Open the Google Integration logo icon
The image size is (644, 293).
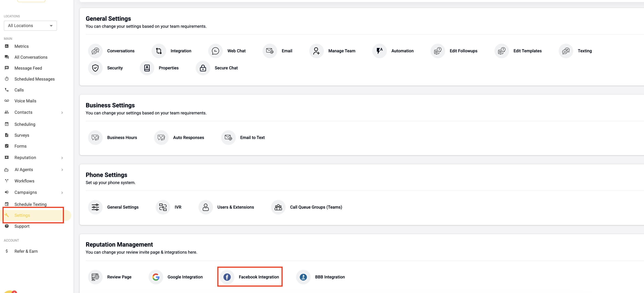pyautogui.click(x=156, y=277)
